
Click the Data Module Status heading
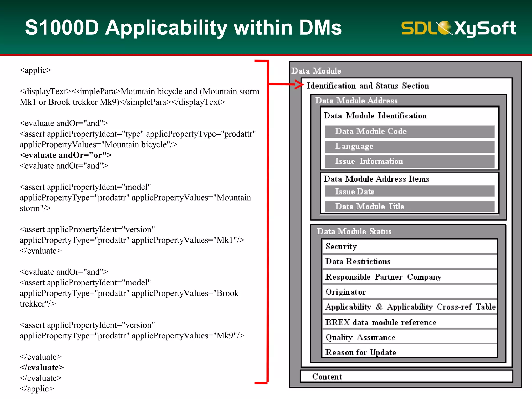point(354,231)
